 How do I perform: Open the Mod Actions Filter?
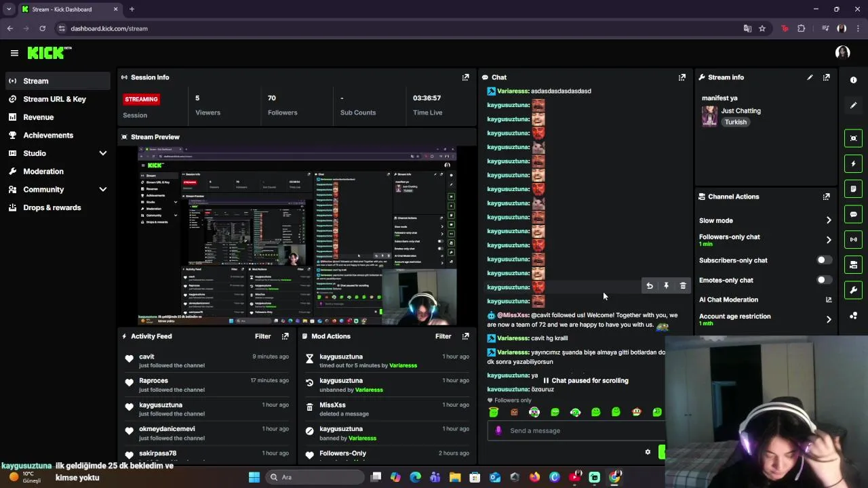pos(443,336)
